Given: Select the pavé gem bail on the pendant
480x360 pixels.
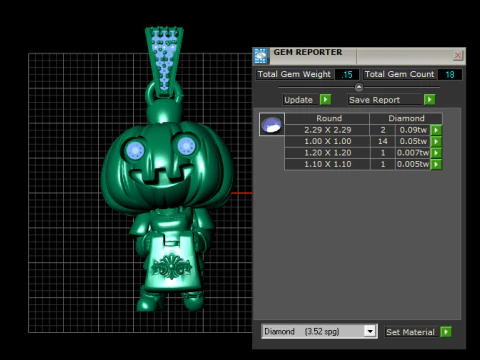Looking at the screenshot, I should [x=164, y=62].
